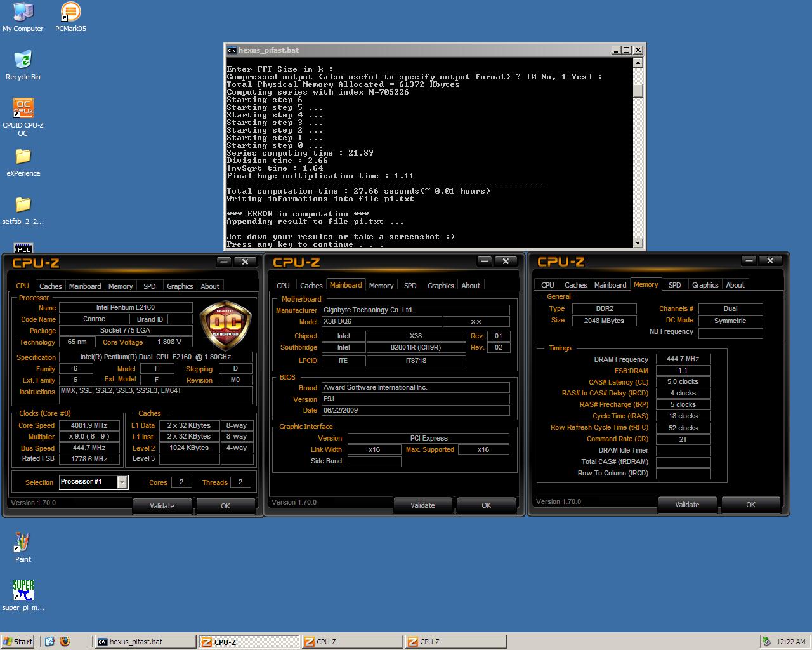
Task: Click the Firefox quick launch icon
Action: [64, 641]
